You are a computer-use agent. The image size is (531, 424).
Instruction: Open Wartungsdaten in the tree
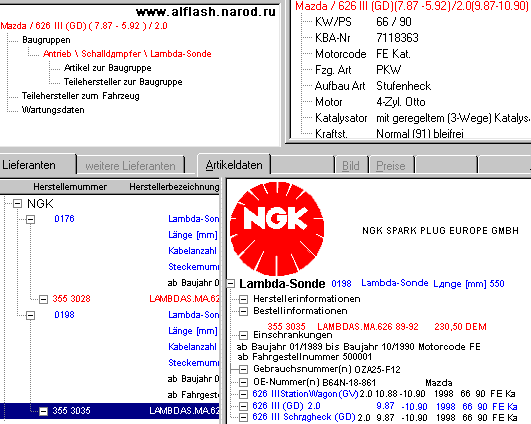click(53, 110)
